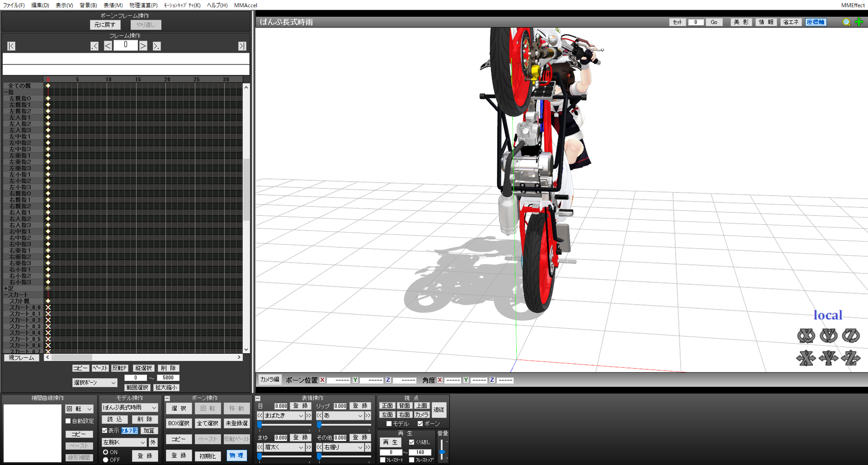The height and width of the screenshot is (465, 868).
Task: Step forward one frame with > arrow
Action: tap(143, 46)
